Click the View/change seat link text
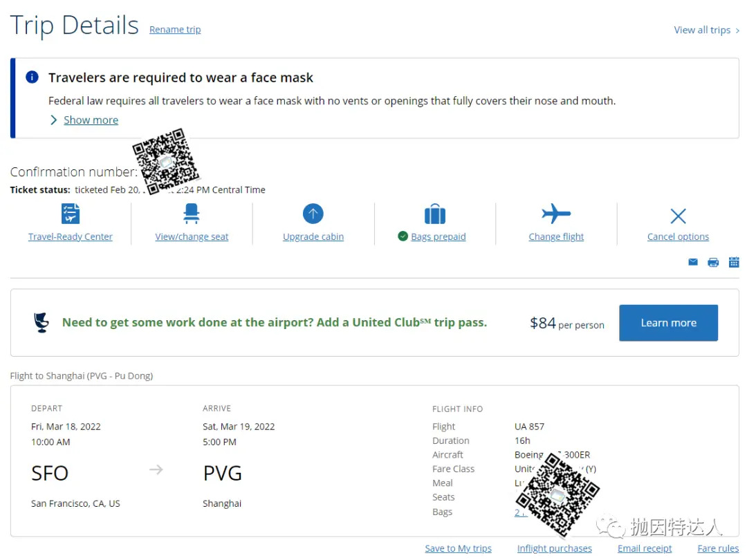747x560 pixels. (x=192, y=236)
